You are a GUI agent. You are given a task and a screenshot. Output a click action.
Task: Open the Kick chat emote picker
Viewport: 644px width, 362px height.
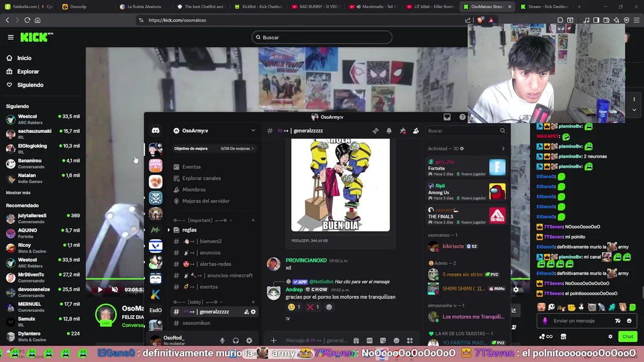coord(629,321)
